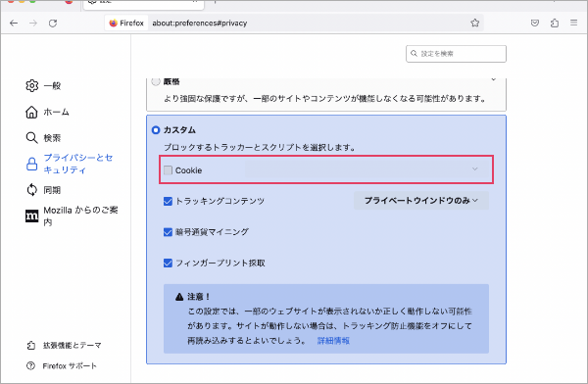Screen dimensions: 588x384
Task: Open the Firefox hamburger menu
Action: pyautogui.click(x=573, y=23)
